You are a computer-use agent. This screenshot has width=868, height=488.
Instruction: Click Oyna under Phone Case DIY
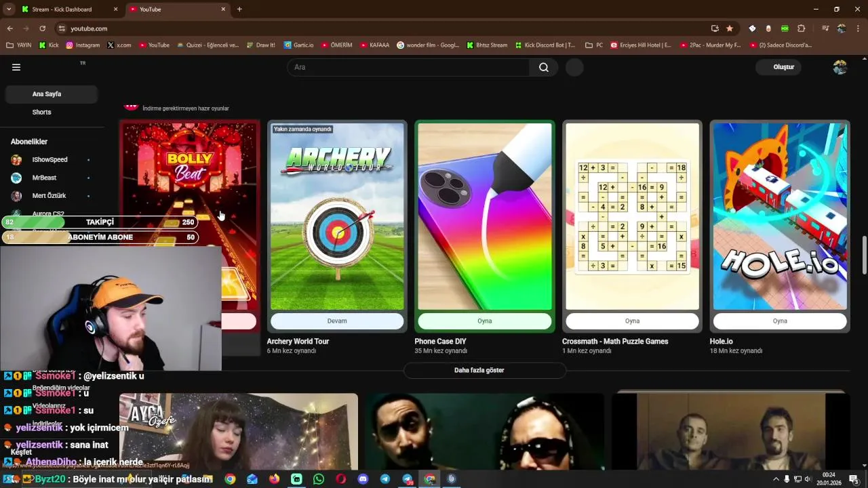click(x=484, y=321)
